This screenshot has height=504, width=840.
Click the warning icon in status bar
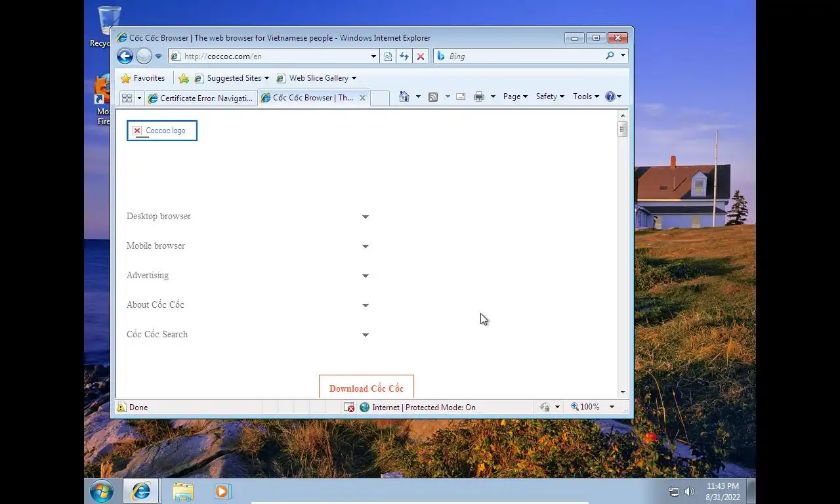click(121, 407)
